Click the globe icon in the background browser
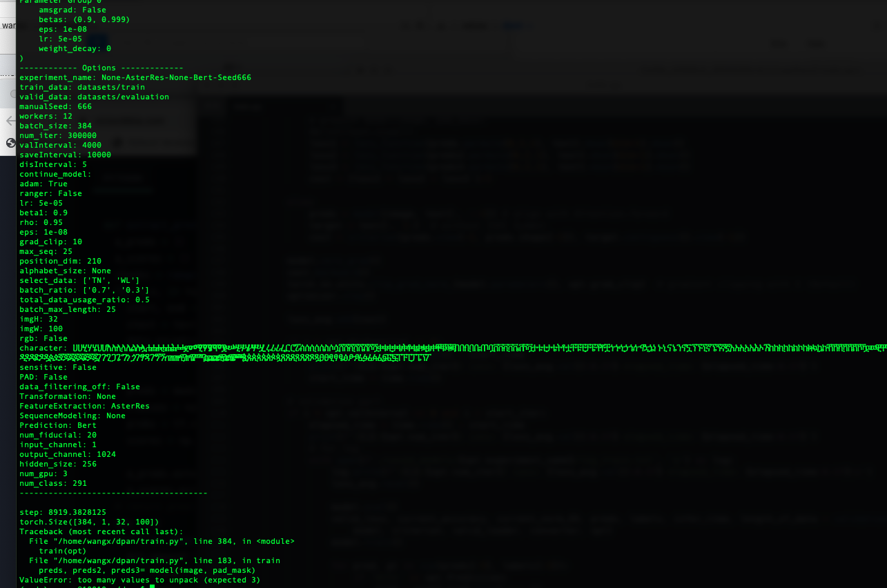Image resolution: width=887 pixels, height=588 pixels. click(x=10, y=143)
